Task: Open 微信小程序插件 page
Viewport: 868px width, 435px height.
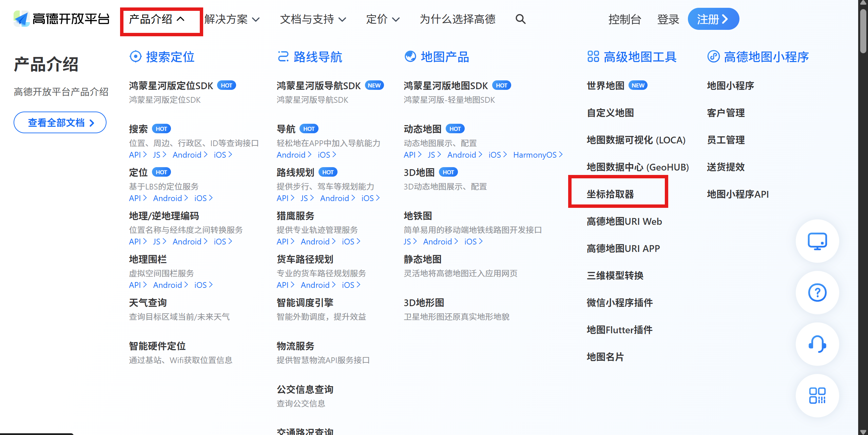Action: coord(620,303)
